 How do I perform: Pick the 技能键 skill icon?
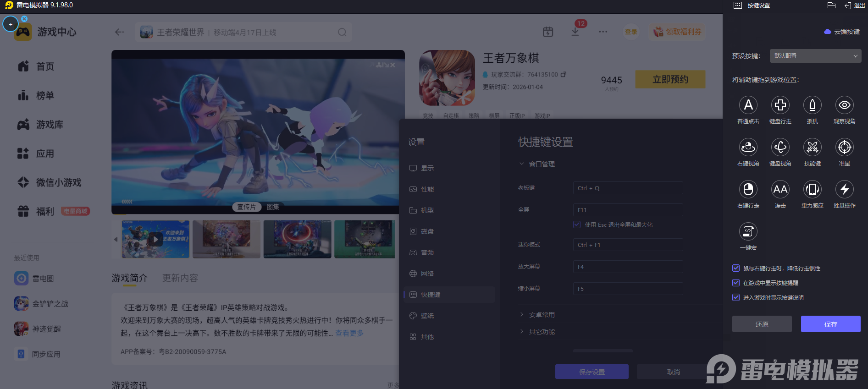tap(813, 148)
